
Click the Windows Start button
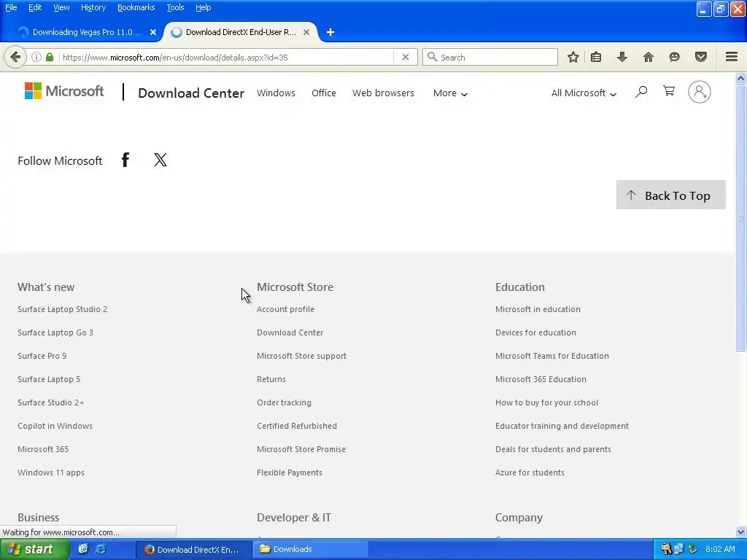[x=34, y=549]
